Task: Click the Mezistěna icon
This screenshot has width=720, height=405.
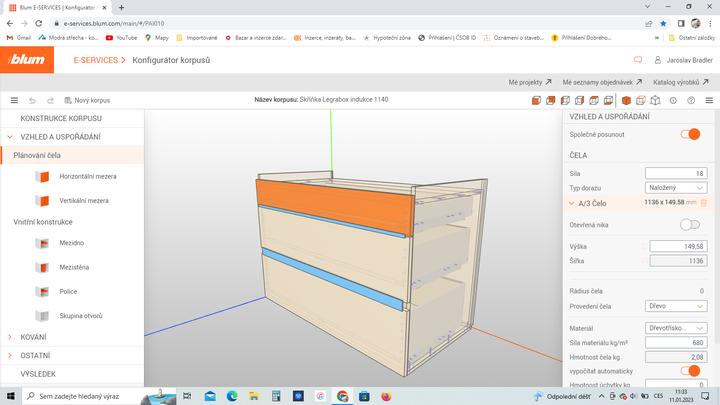Action: (x=42, y=268)
